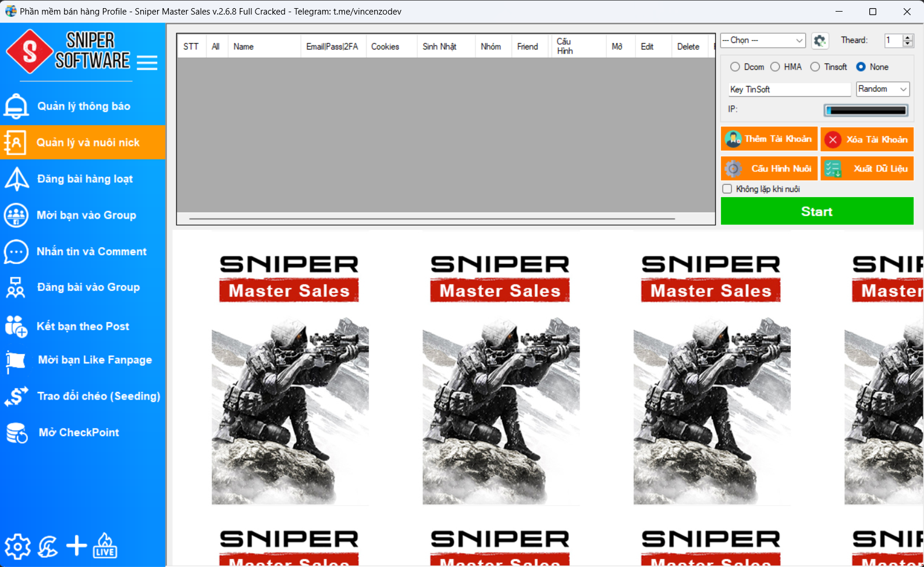The height and width of the screenshot is (567, 924).
Task: Click the Email|Pass|2FA column header
Action: click(333, 47)
